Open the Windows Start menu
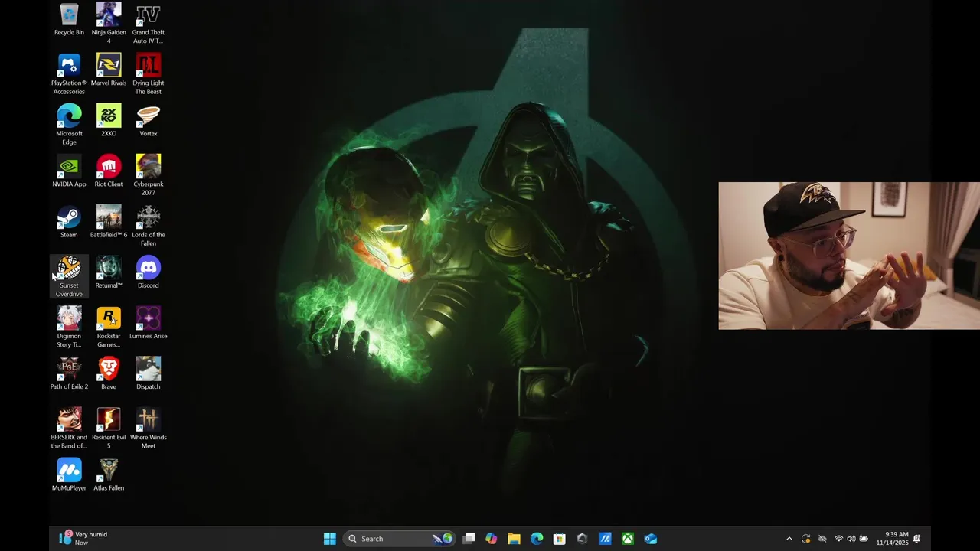 point(330,539)
